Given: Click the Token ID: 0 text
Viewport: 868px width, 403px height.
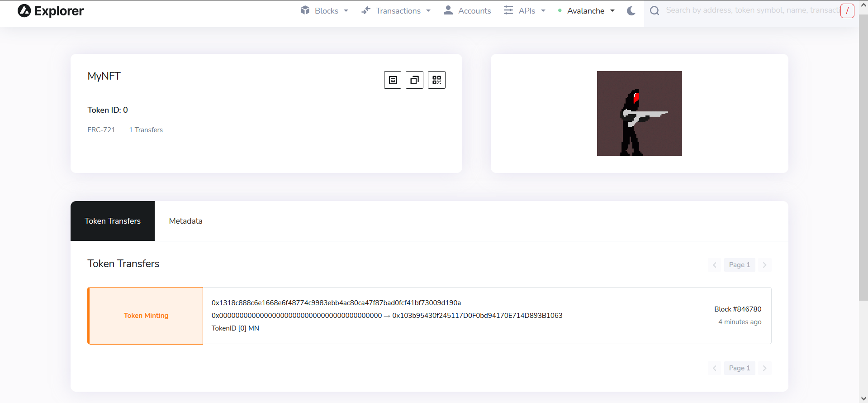Looking at the screenshot, I should (x=108, y=110).
